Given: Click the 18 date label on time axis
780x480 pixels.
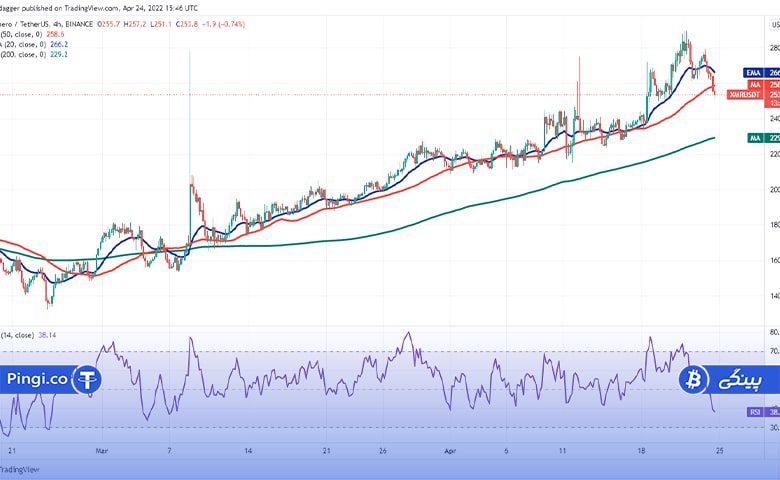Looking at the screenshot, I should coord(641,451).
